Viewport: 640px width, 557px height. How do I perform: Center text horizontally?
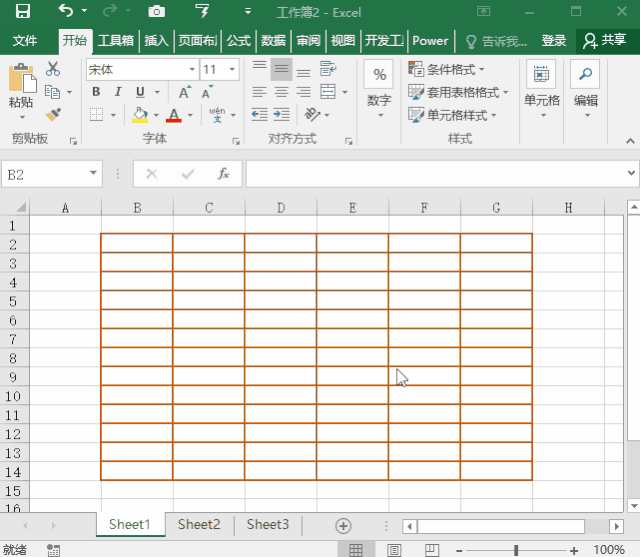point(281,92)
